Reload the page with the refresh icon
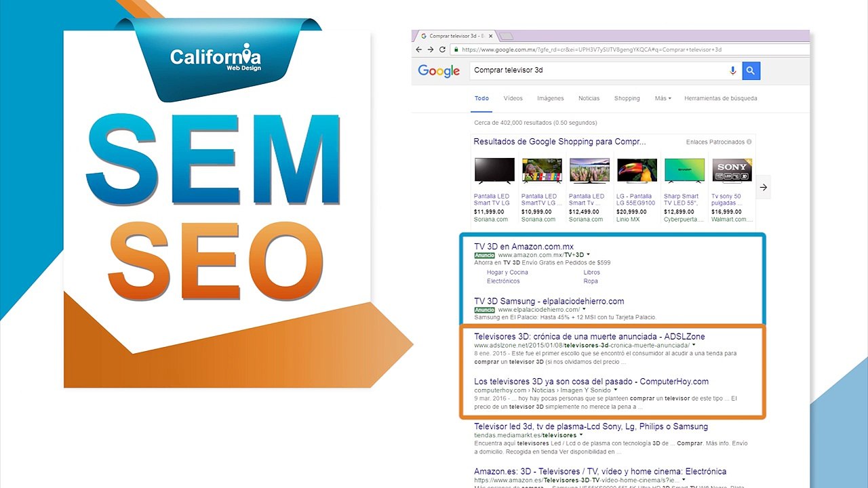 [x=443, y=49]
